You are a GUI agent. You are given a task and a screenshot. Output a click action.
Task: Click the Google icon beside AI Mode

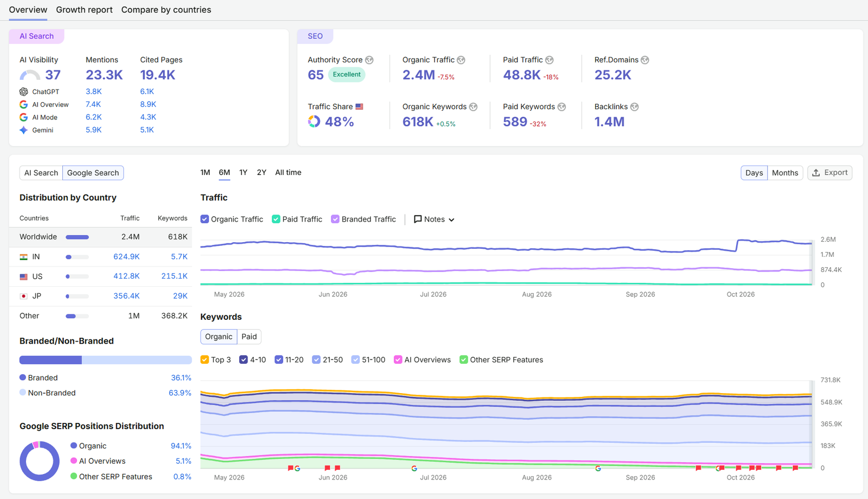coord(24,117)
